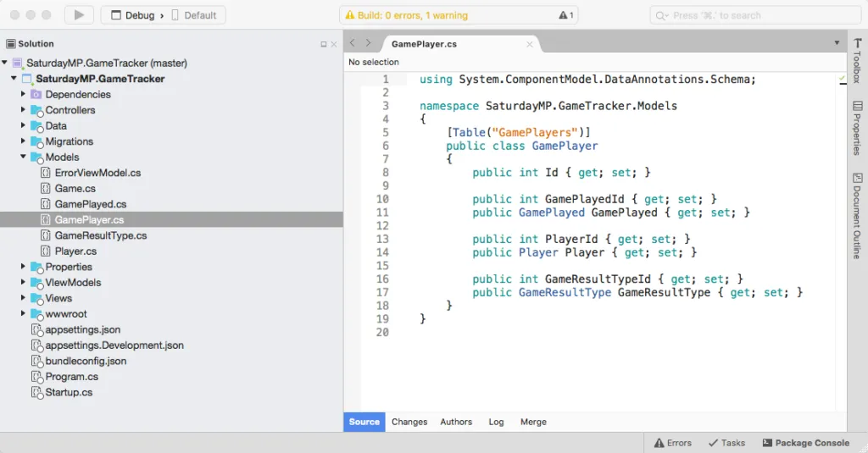Open the Default run target selector
The width and height of the screenshot is (868, 453).
click(x=194, y=15)
